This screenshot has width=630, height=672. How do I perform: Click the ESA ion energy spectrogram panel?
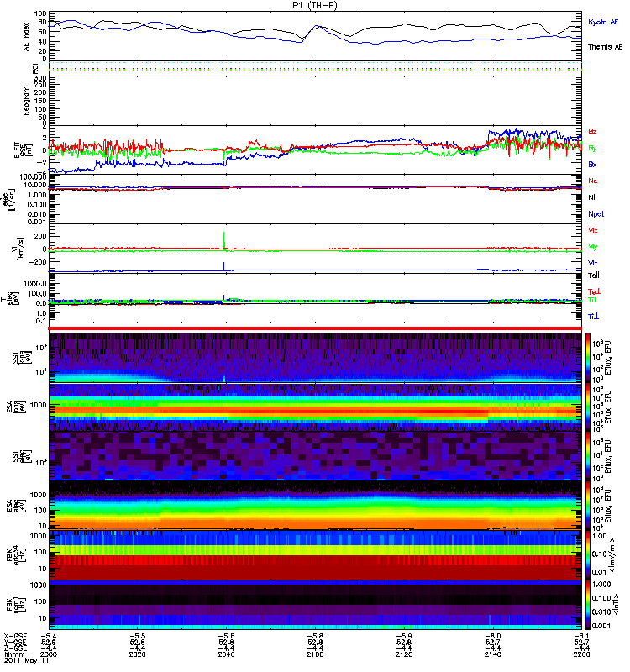(x=315, y=407)
